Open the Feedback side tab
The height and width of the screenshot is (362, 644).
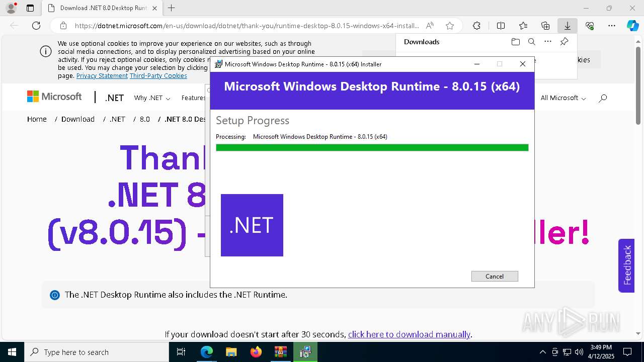coord(626,265)
